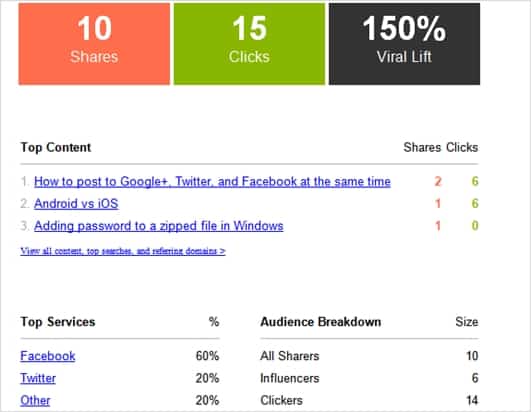Image resolution: width=531 pixels, height=412 pixels.
Task: Open the Other services link
Action: pos(35,400)
